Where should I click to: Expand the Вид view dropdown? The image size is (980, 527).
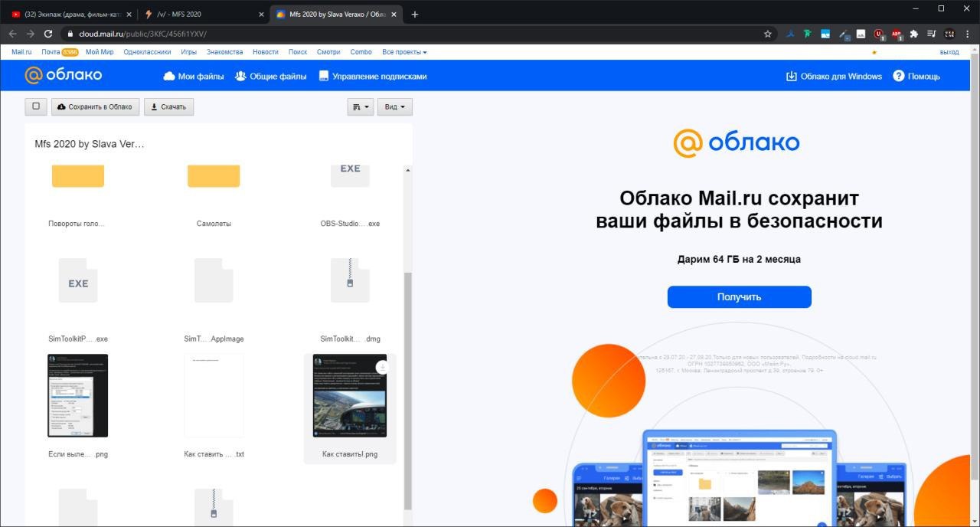[394, 106]
